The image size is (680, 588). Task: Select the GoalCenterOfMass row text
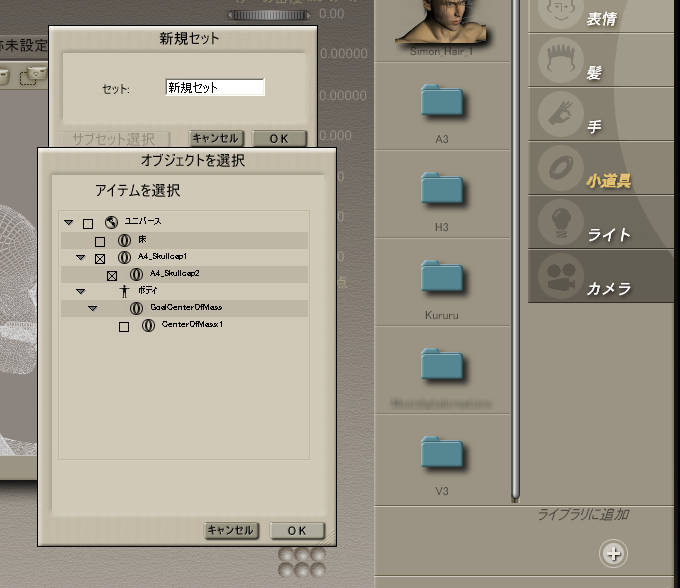[186, 307]
